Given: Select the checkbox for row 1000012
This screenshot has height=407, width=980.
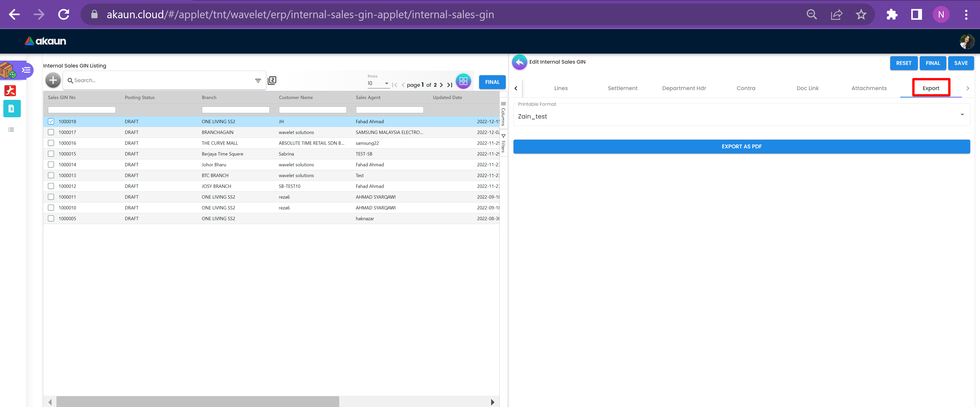Looking at the screenshot, I should pos(51,186).
